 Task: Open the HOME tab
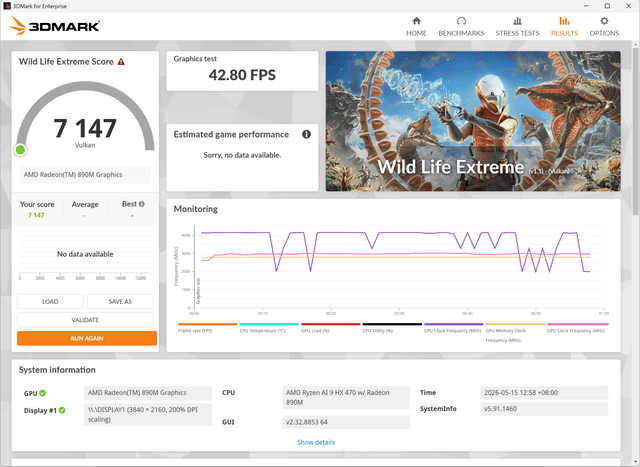click(416, 27)
